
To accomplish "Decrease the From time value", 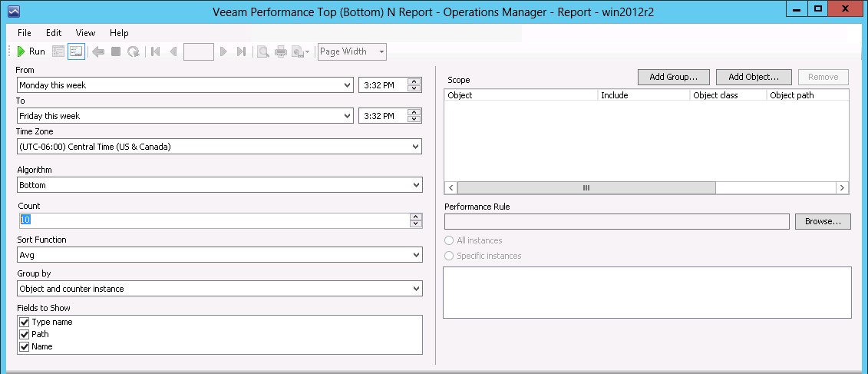I will 414,88.
